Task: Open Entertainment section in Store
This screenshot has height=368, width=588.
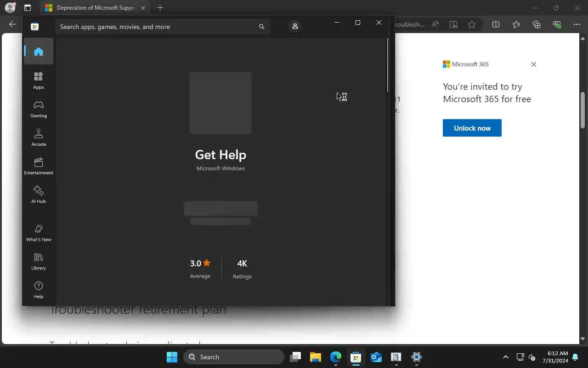Action: [39, 166]
